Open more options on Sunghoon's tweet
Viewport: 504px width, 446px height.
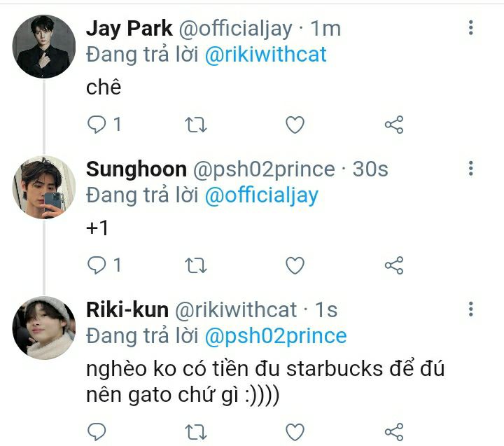click(x=471, y=168)
